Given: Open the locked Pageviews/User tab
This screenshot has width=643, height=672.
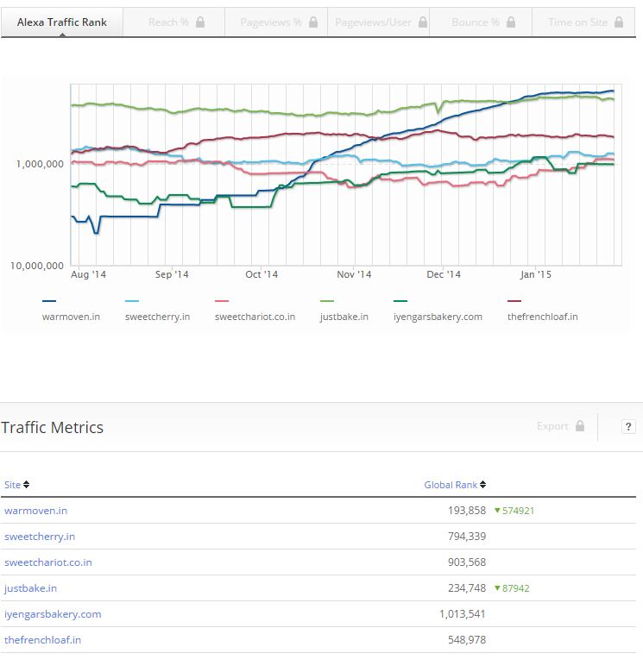Looking at the screenshot, I should click(379, 22).
